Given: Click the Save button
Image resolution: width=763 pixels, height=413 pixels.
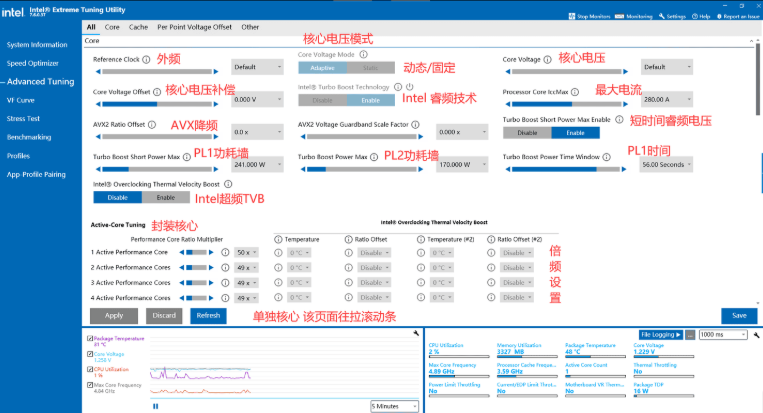Looking at the screenshot, I should pyautogui.click(x=738, y=315).
